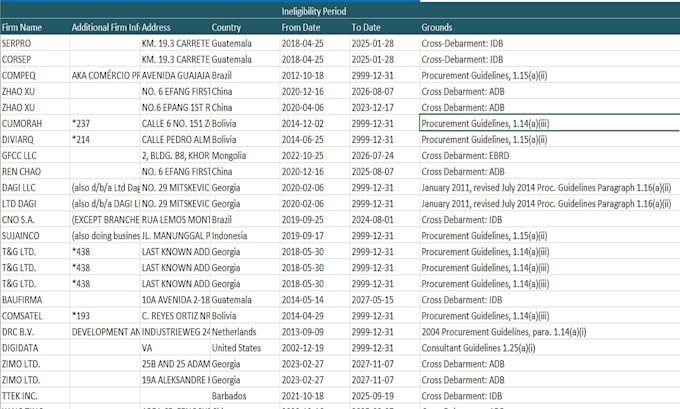Select the VA address cell
Viewport: 680px width, 409px height.
click(175, 348)
